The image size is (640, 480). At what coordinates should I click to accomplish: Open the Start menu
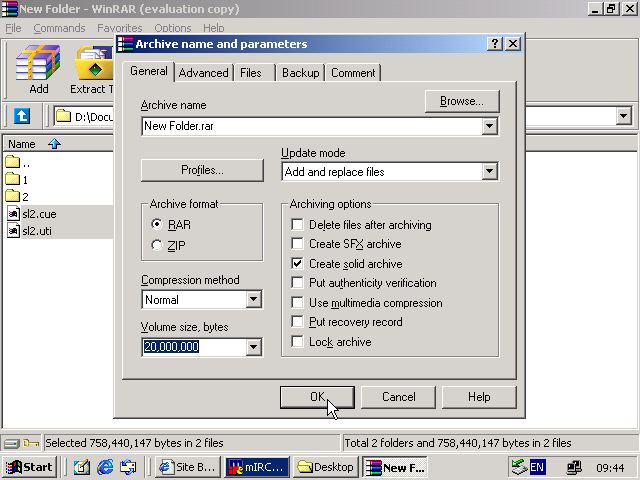29,467
